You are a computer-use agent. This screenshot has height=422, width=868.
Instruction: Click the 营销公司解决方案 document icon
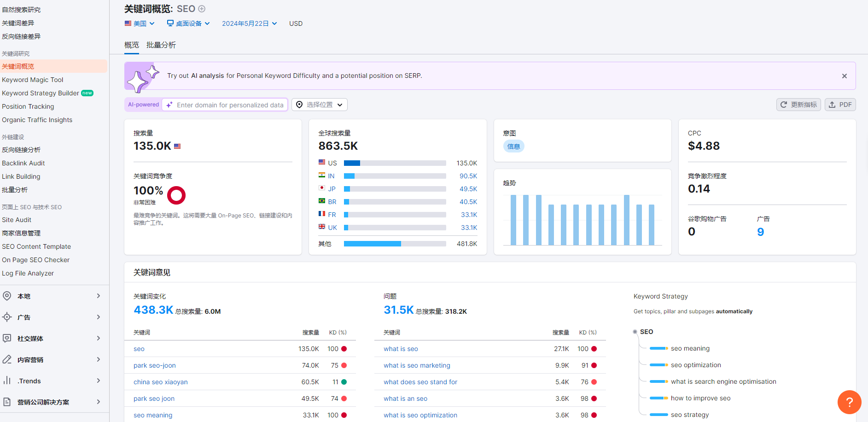click(x=7, y=402)
